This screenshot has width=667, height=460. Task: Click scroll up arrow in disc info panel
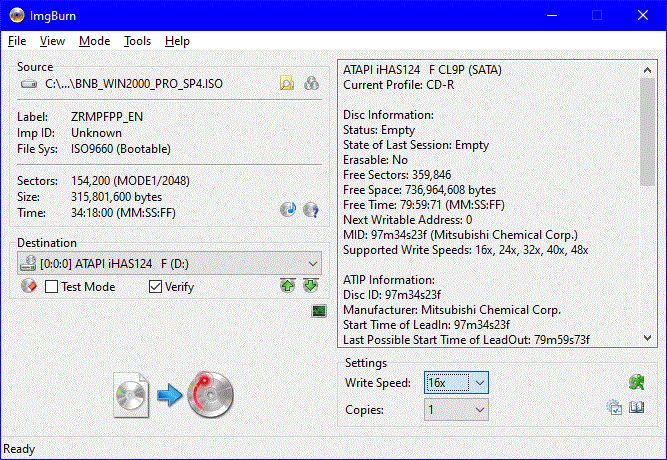point(647,70)
